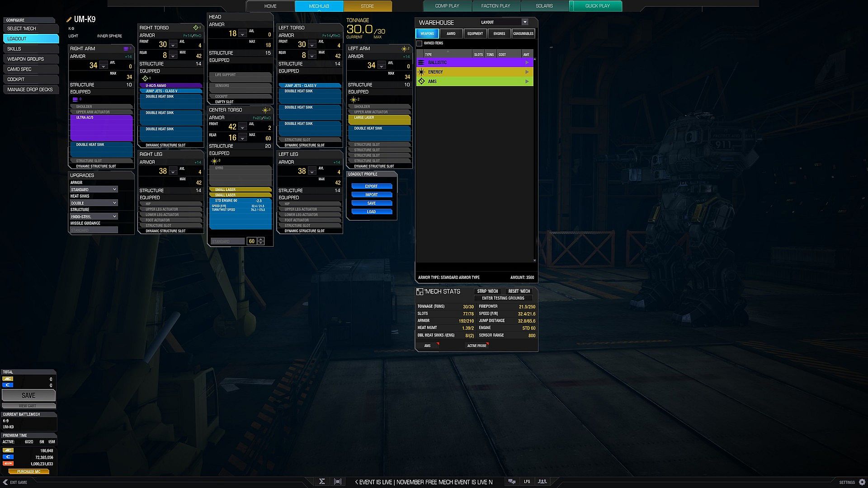
Task: Click Export in Loadout Profile
Action: [371, 186]
